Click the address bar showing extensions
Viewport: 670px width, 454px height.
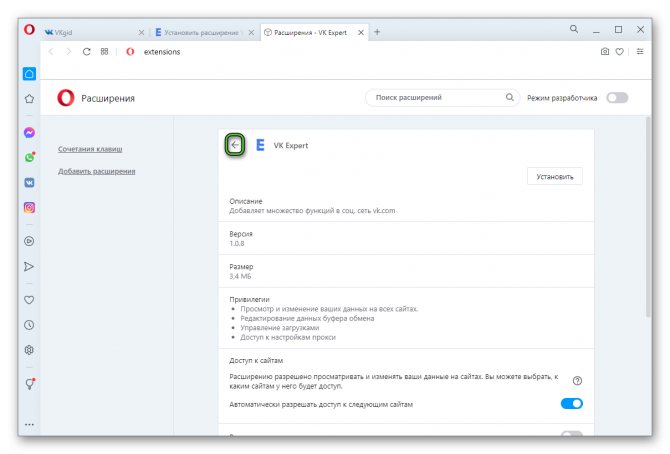pyautogui.click(x=162, y=52)
